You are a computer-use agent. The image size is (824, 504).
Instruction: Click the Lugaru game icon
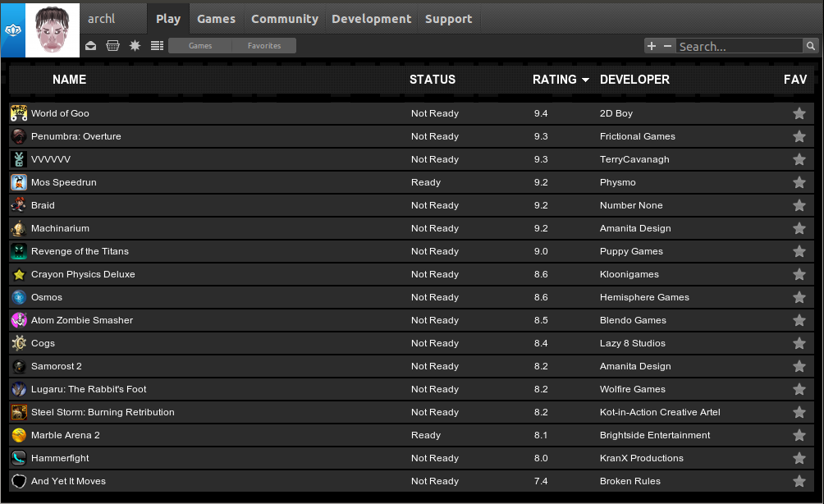[x=19, y=389]
